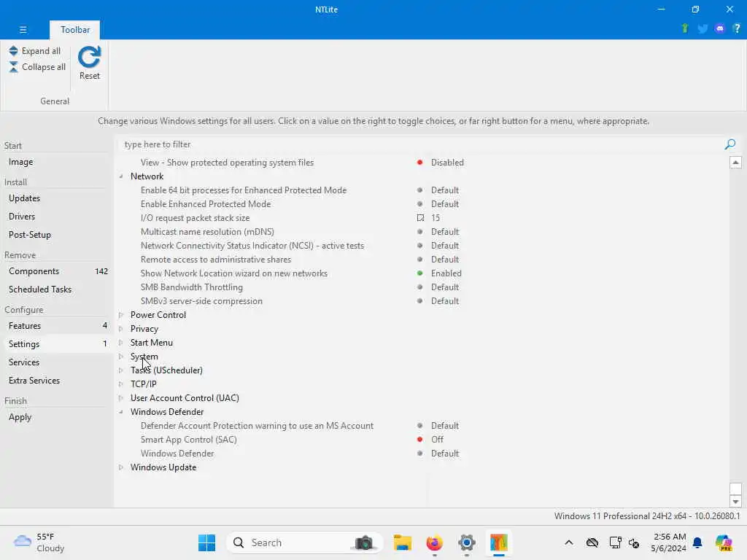Open the Features page
The height and width of the screenshot is (560, 747).
click(x=25, y=326)
